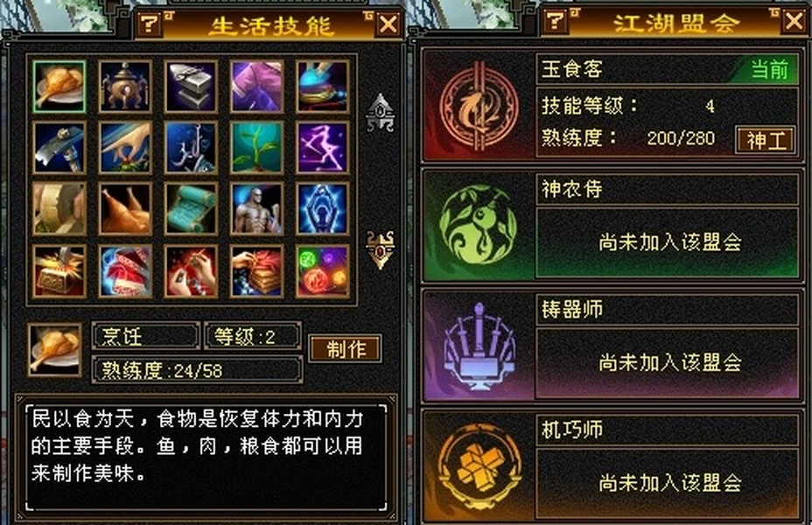
Task: Choose the teal scroll skill icon
Action: pyautogui.click(x=191, y=209)
